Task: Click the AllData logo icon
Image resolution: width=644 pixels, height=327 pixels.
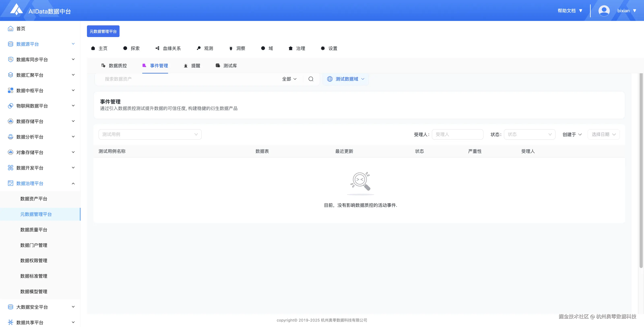Action: 17,9
